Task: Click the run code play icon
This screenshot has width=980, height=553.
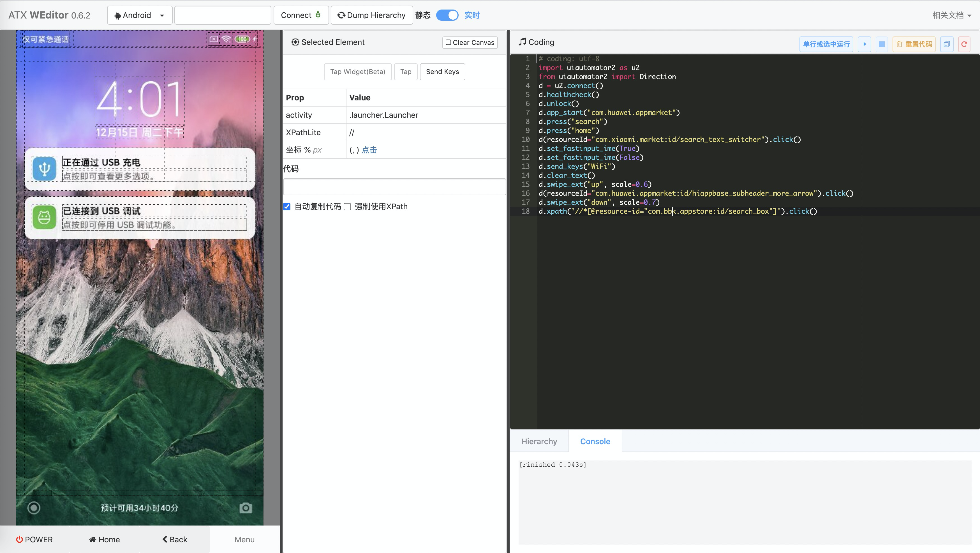Action: click(864, 44)
